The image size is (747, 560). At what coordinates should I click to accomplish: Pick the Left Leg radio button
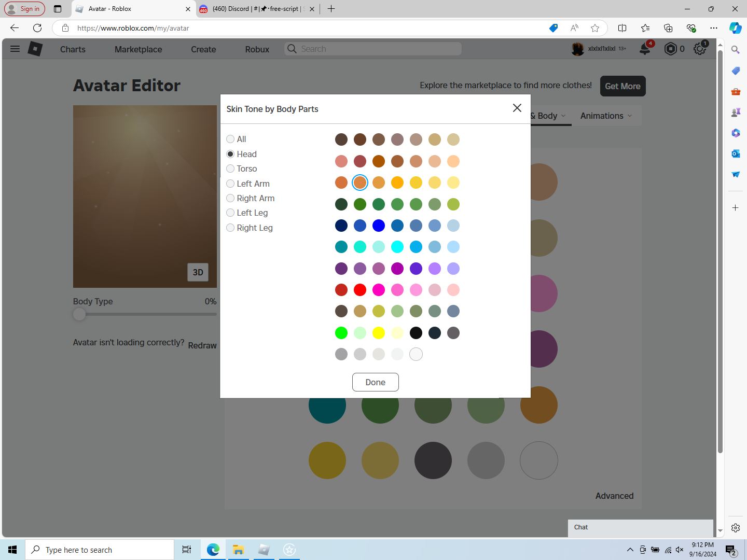[230, 213]
